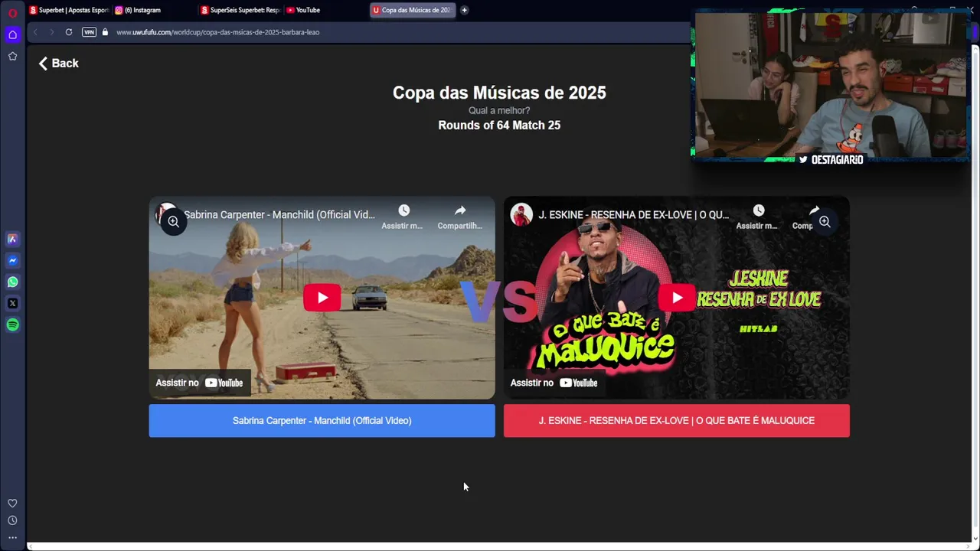
Task: Open the sidebar three-dots setup menu
Action: tap(12, 537)
